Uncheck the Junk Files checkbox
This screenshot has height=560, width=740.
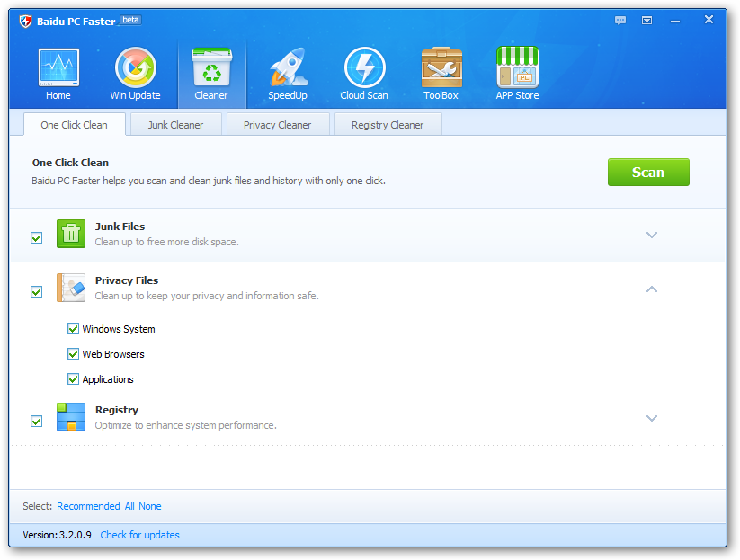pyautogui.click(x=36, y=238)
